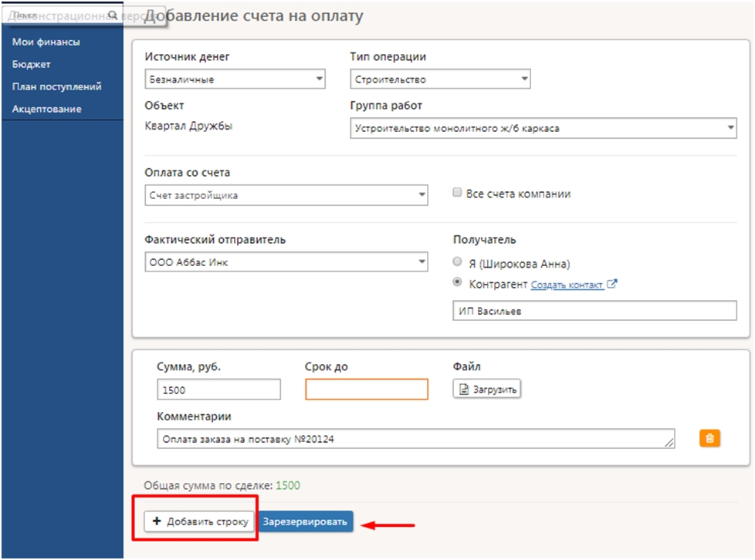The image size is (755, 560).
Task: Click the orange delete row trash icon
Action: pyautogui.click(x=709, y=438)
